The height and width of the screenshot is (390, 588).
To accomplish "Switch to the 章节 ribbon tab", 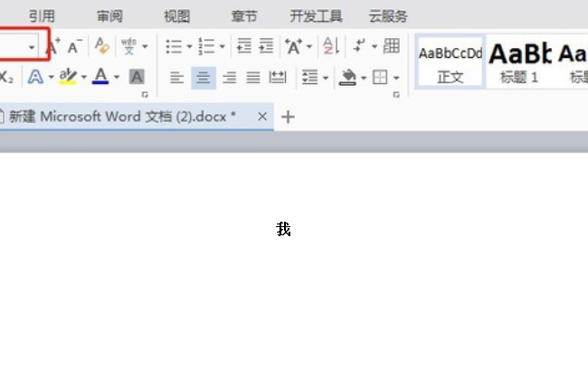I will point(244,16).
